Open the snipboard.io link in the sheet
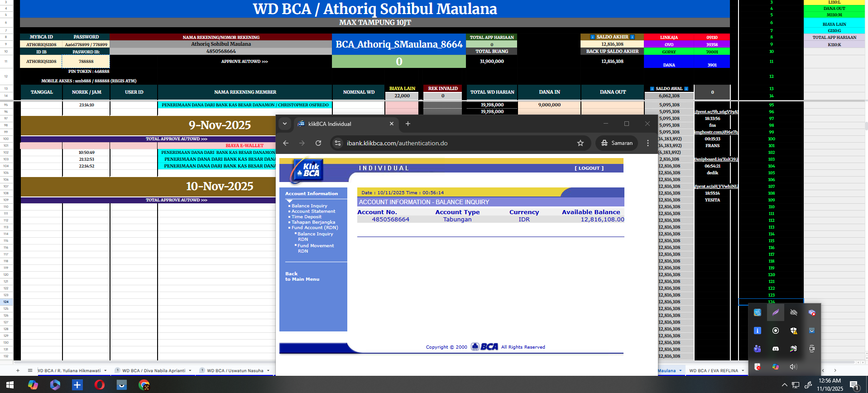The width and height of the screenshot is (868, 393). click(716, 159)
